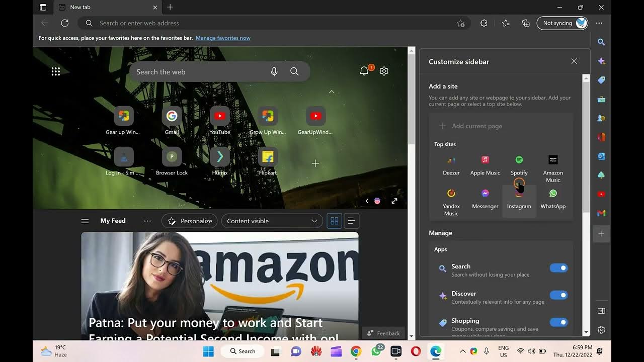
Task: Open the My Feed tab
Action: (113, 221)
